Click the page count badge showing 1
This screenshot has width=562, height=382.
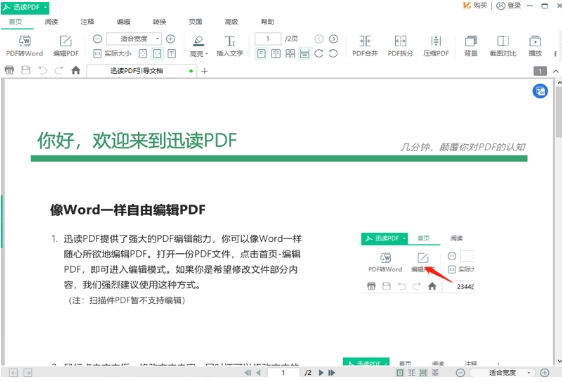point(540,71)
